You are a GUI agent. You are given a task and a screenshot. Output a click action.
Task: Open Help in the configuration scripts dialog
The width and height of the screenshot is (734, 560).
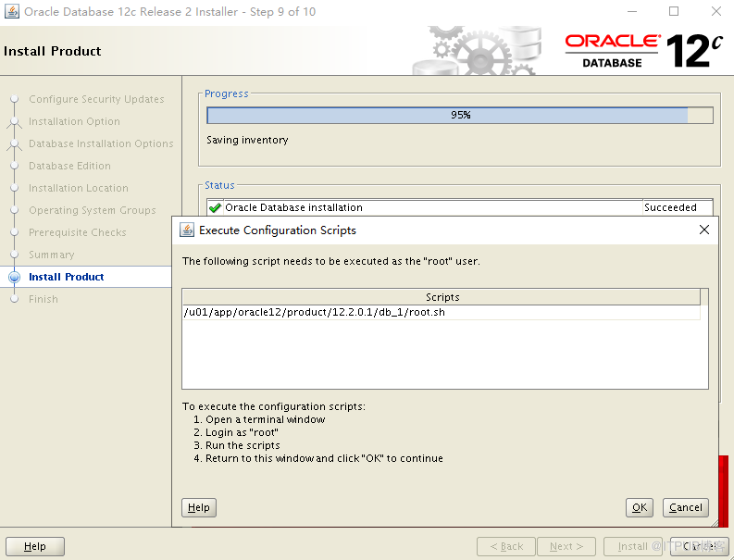pos(199,507)
